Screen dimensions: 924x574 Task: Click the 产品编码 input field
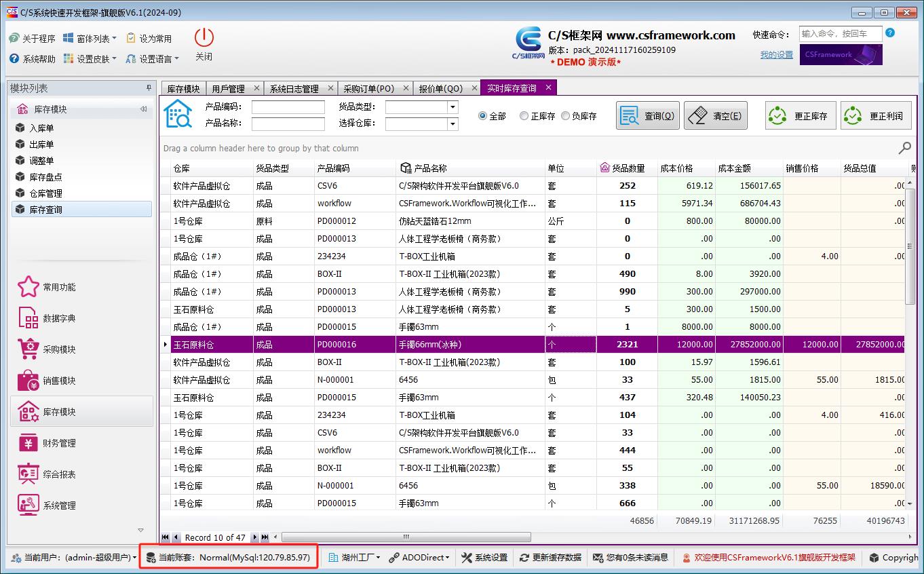[288, 107]
